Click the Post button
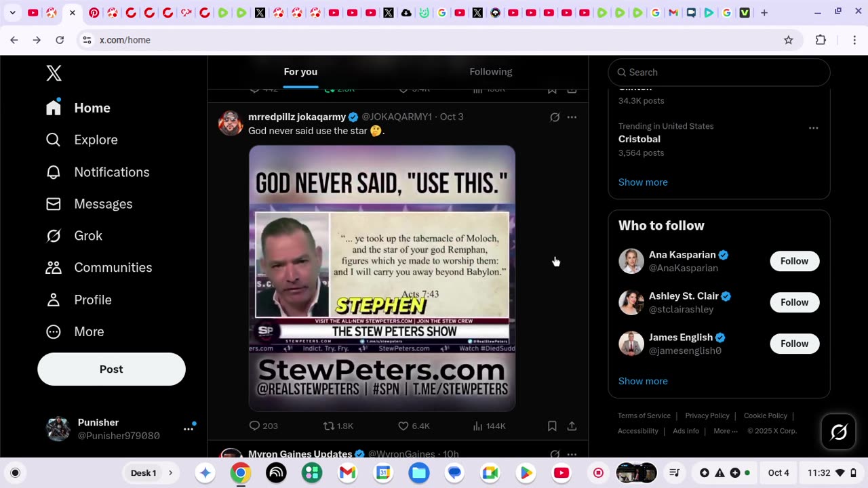Image resolution: width=868 pixels, height=488 pixels. tap(111, 369)
